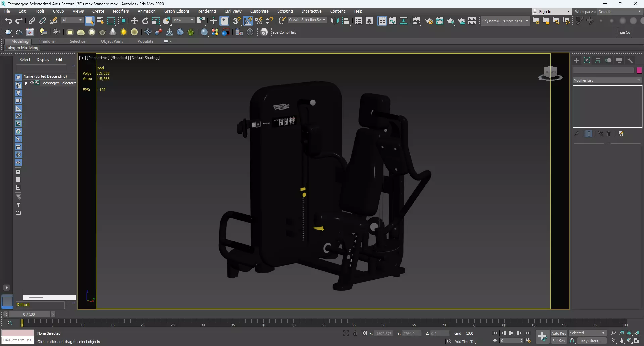Select the Select and Uniform Scale tool
This screenshot has width=644, height=346.
[156, 21]
